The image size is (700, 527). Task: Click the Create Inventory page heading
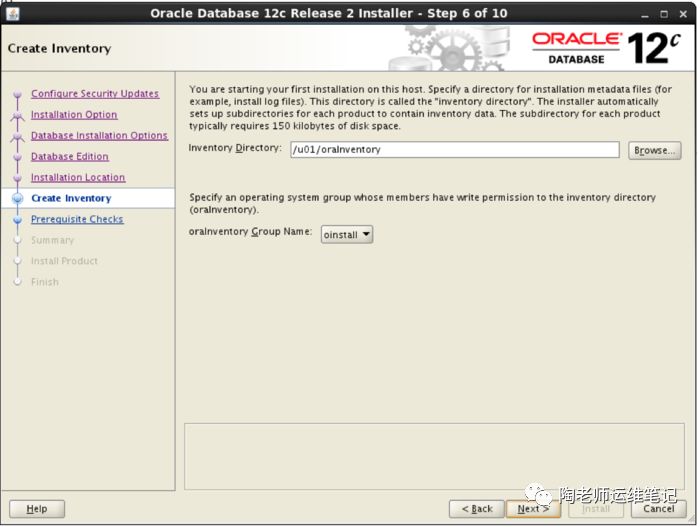click(59, 48)
